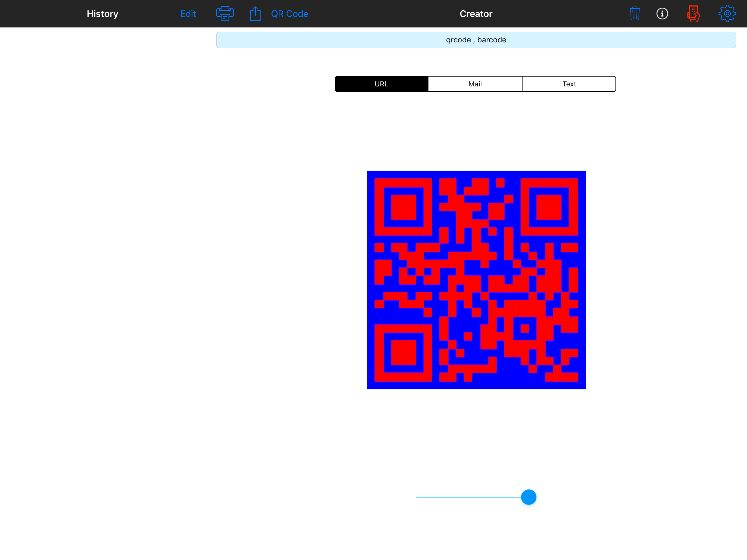Tap the printer icon next to History panel
The width and height of the screenshot is (747, 560).
point(224,13)
